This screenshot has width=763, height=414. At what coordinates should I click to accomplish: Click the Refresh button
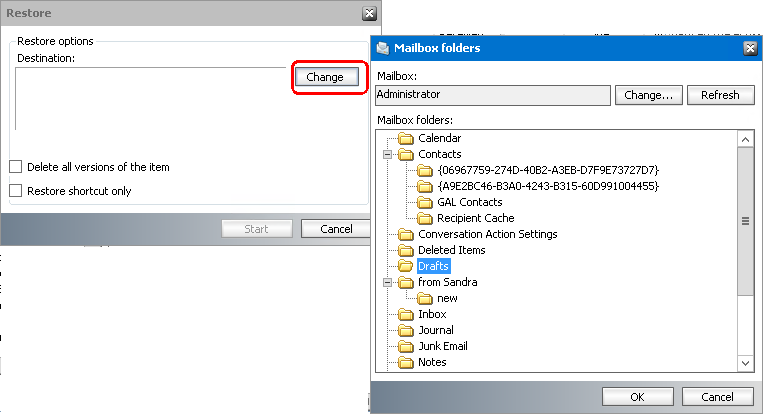(x=720, y=95)
